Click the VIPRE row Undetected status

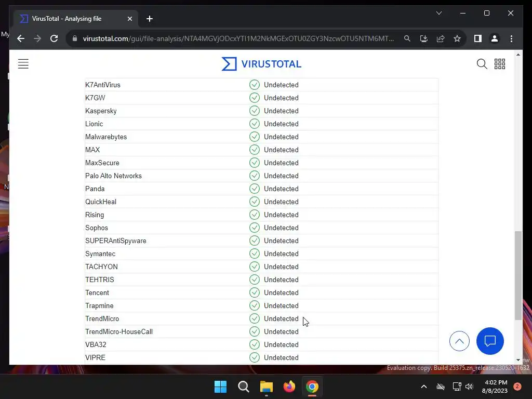pos(281,357)
